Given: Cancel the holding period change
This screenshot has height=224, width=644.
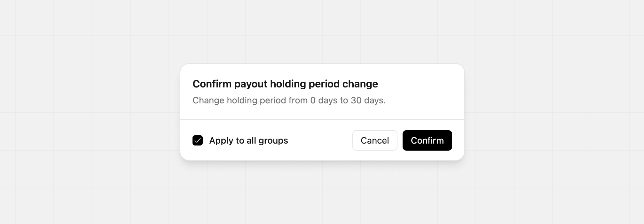Looking at the screenshot, I should click(374, 140).
